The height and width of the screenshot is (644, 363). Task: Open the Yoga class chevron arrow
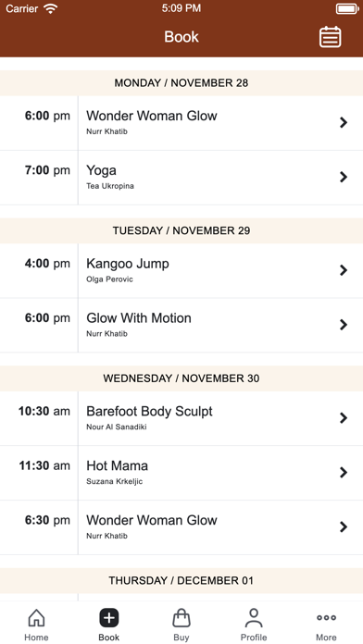[344, 177]
